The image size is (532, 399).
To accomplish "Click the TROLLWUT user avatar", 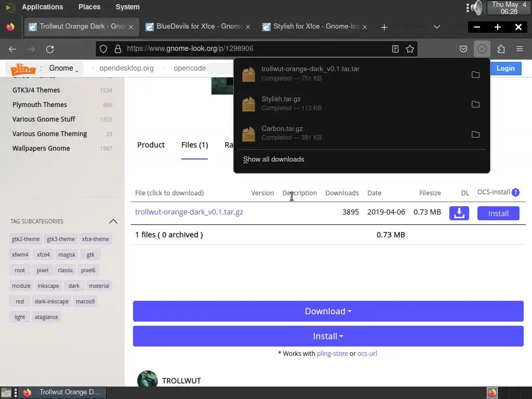I will pyautogui.click(x=147, y=379).
